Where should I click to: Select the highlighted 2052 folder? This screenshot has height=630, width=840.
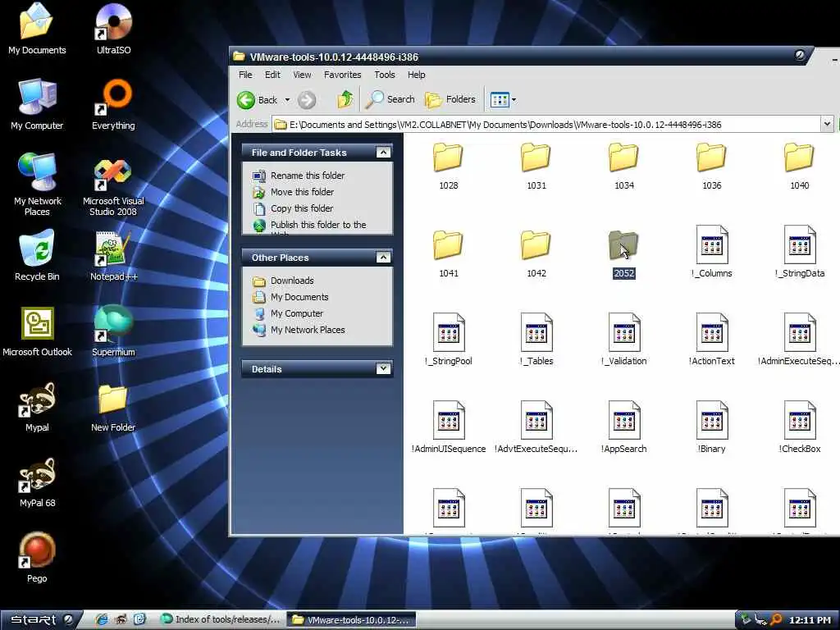coord(624,253)
